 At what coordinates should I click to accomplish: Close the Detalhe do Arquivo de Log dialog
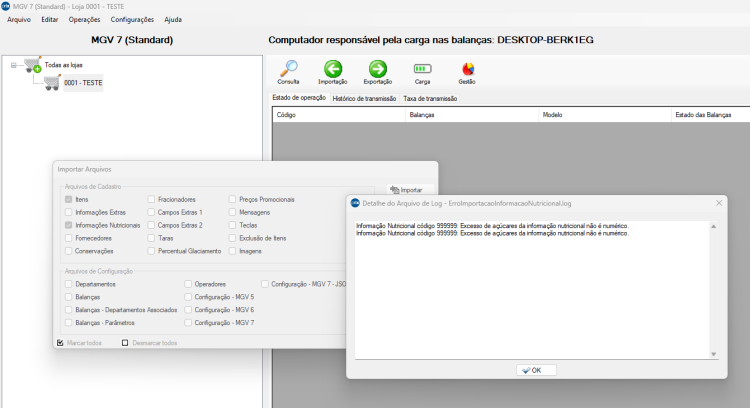[719, 203]
